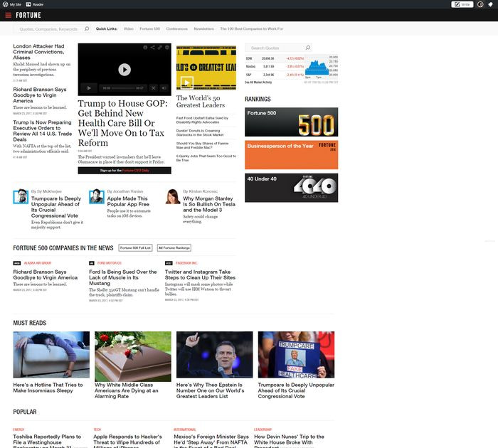Click the rank badge beside Ford Motor Co

[x=92, y=263]
